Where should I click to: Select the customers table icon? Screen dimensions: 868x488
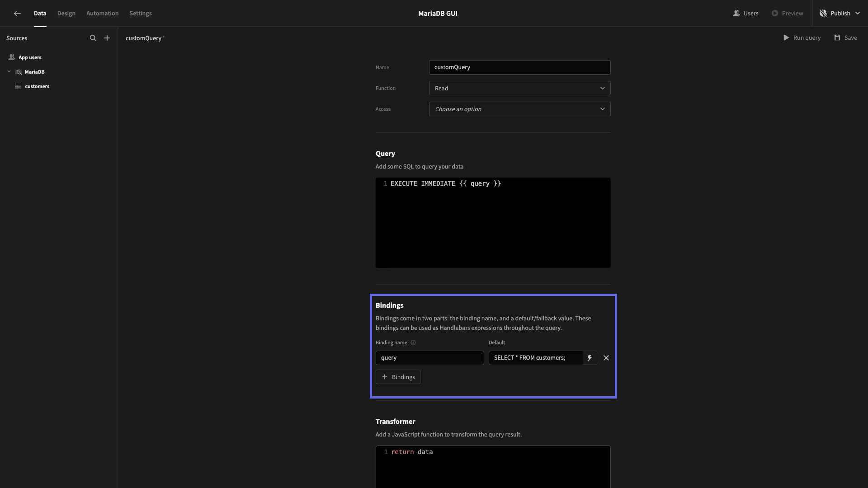[x=18, y=86]
